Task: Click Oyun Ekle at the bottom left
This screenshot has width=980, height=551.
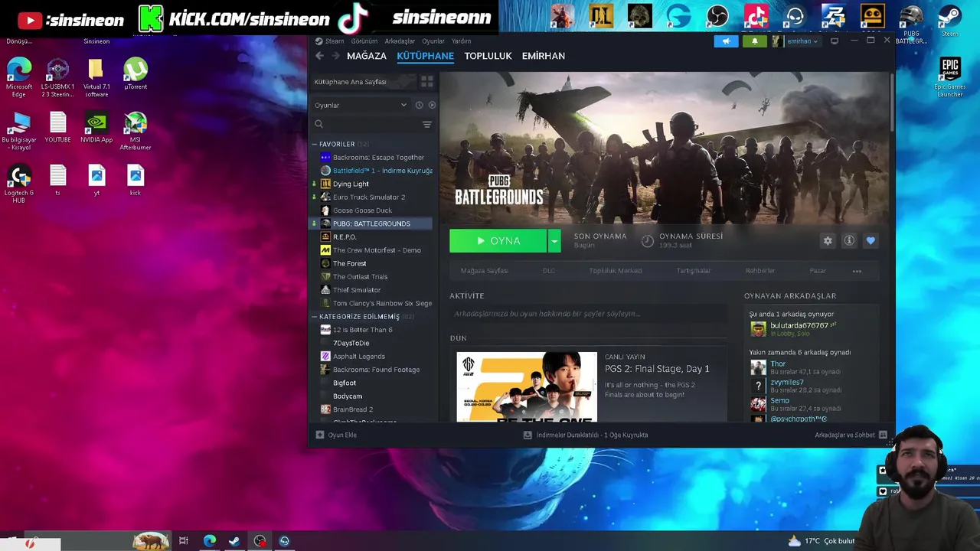Action: click(x=336, y=435)
